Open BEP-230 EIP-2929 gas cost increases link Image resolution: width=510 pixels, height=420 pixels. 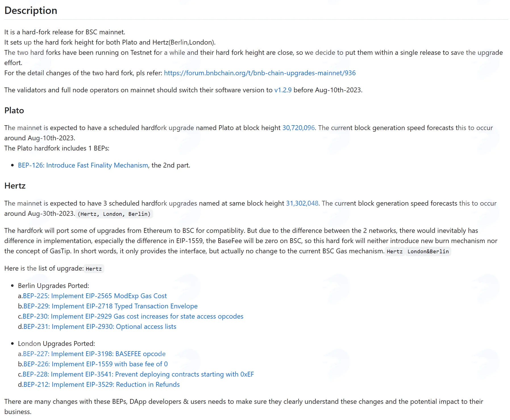coord(133,316)
